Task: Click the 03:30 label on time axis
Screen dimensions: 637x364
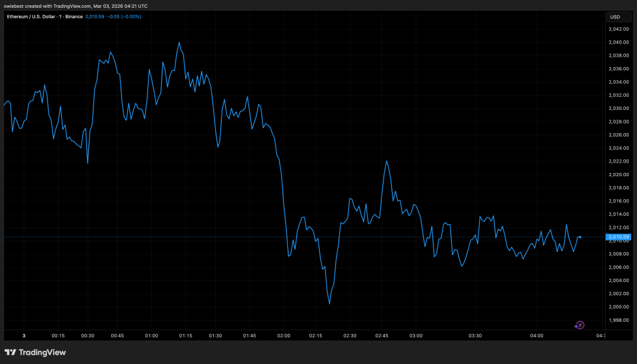Action: click(x=475, y=335)
